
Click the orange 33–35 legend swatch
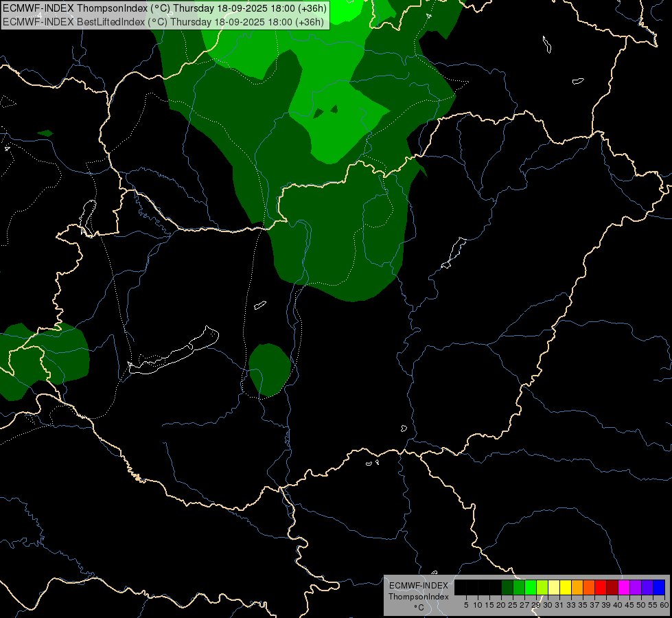click(x=577, y=587)
